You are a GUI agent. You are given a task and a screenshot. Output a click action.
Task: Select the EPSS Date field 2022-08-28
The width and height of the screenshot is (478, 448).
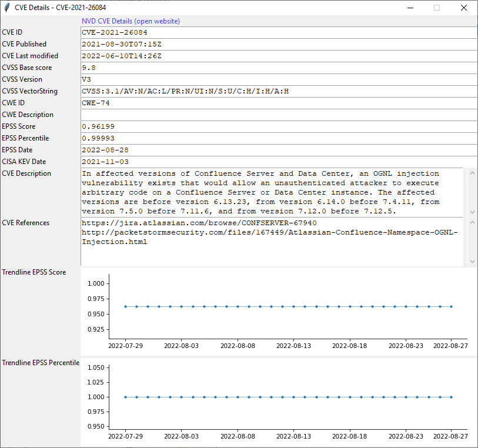[279, 150]
